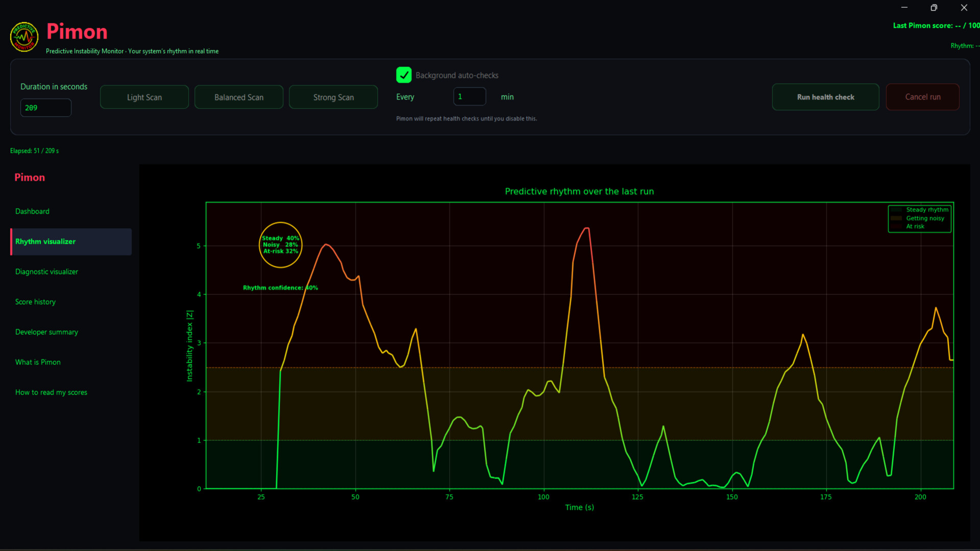Cancel the current run
This screenshot has width=980, height=551.
[922, 97]
